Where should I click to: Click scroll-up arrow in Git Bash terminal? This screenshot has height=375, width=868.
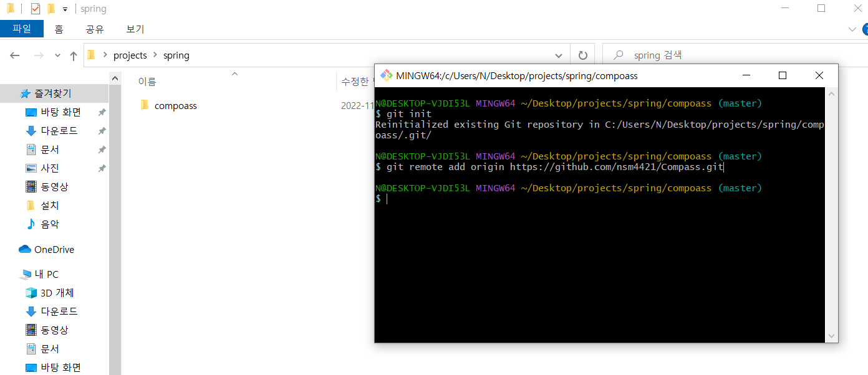point(831,94)
